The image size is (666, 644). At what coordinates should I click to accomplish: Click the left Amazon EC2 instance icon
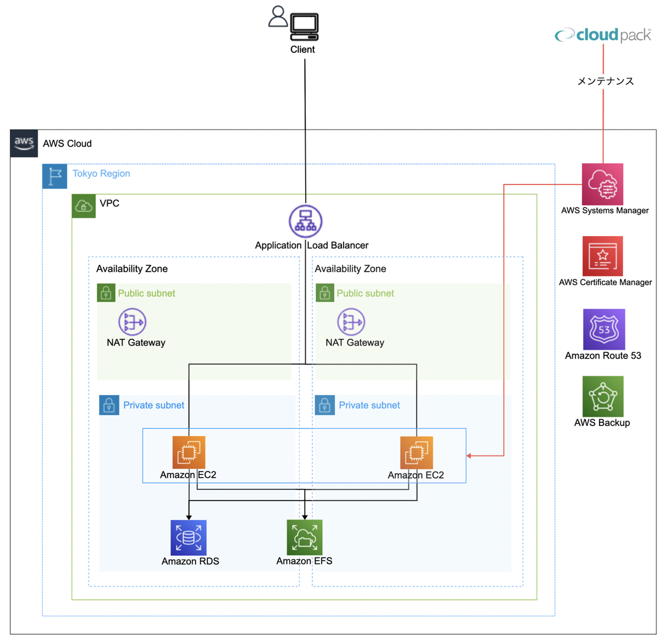coord(188,452)
